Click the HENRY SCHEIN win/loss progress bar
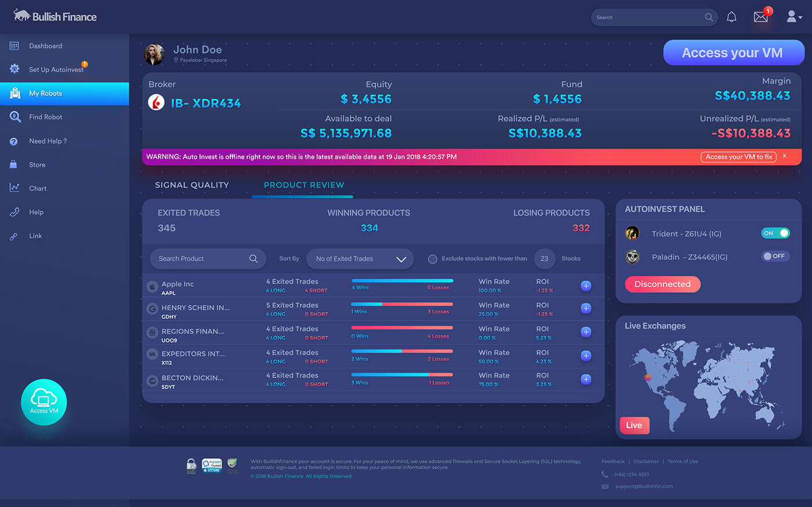Screen dimensions: 812x507 point(401,304)
